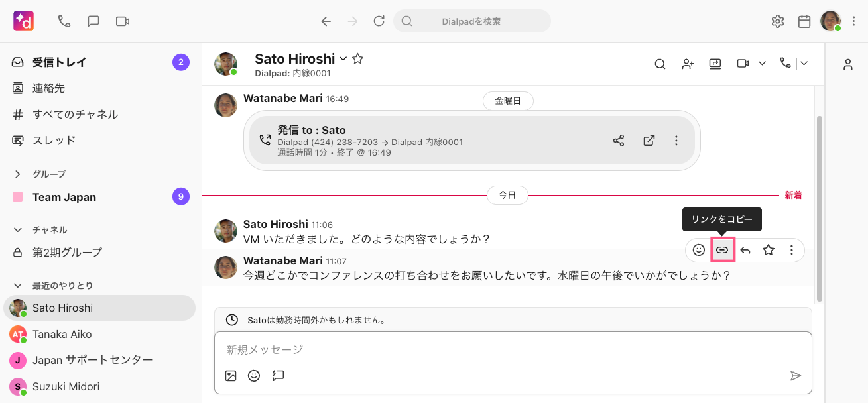Expand Sato Hiroshi header name dropdown
The width and height of the screenshot is (868, 403).
click(x=343, y=59)
